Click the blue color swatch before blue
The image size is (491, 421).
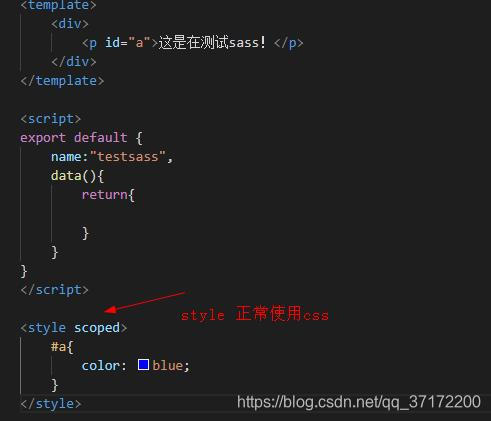143,365
